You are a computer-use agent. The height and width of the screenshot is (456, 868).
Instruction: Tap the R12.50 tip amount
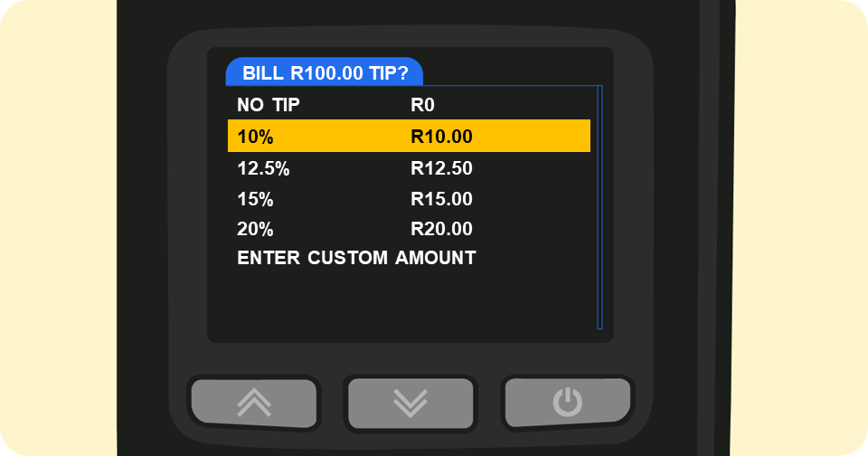pyautogui.click(x=441, y=168)
